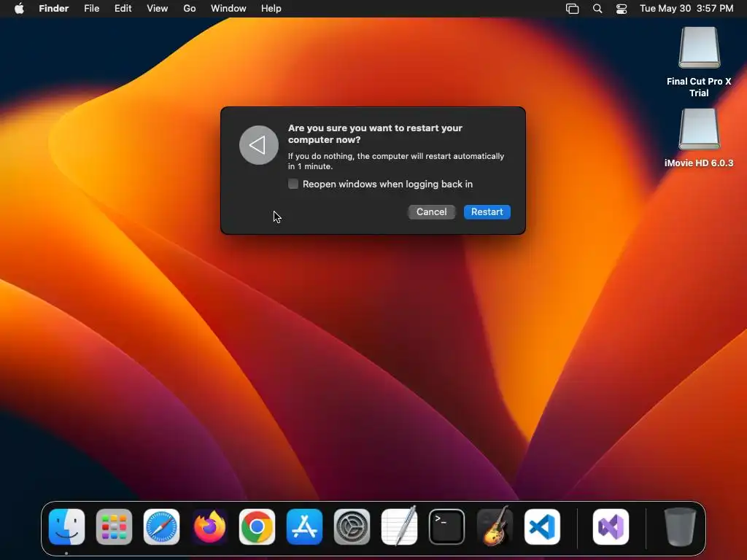Open the App Store Dock icon
The width and height of the screenshot is (747, 560).
pyautogui.click(x=304, y=526)
